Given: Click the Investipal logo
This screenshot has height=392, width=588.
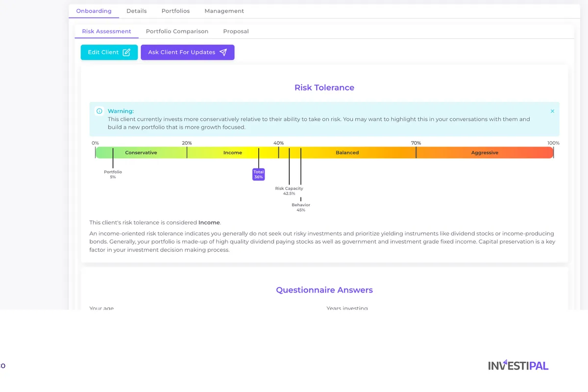Looking at the screenshot, I should [518, 365].
